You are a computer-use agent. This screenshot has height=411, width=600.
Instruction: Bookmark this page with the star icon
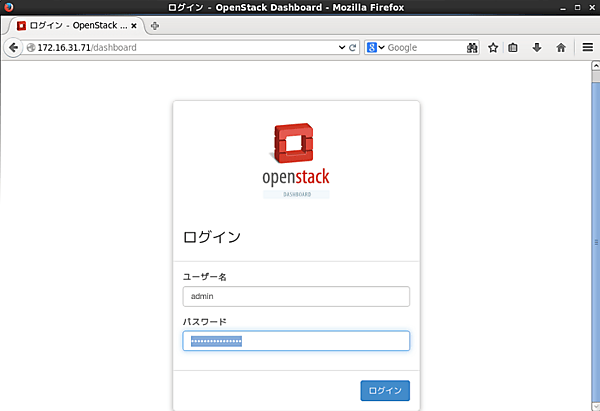[493, 48]
